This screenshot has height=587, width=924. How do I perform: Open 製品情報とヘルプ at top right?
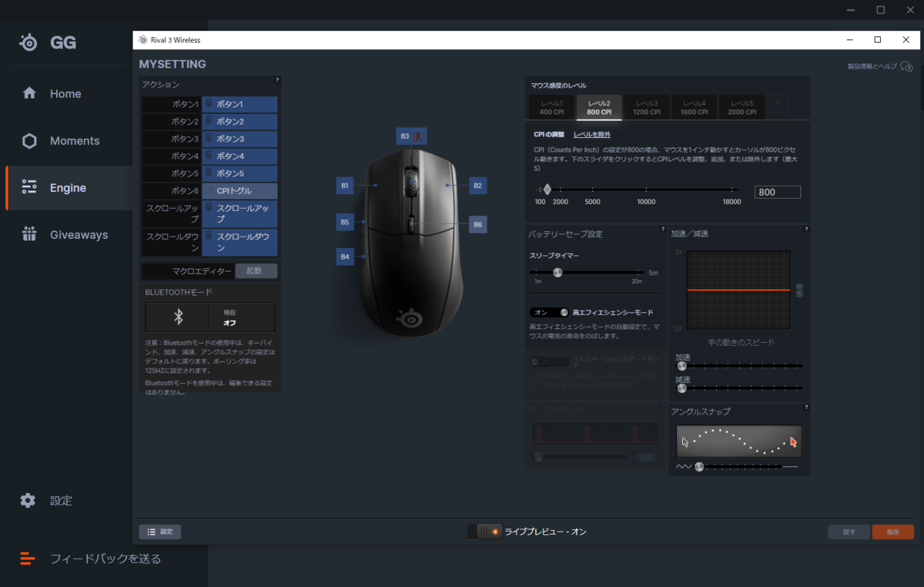(x=880, y=66)
